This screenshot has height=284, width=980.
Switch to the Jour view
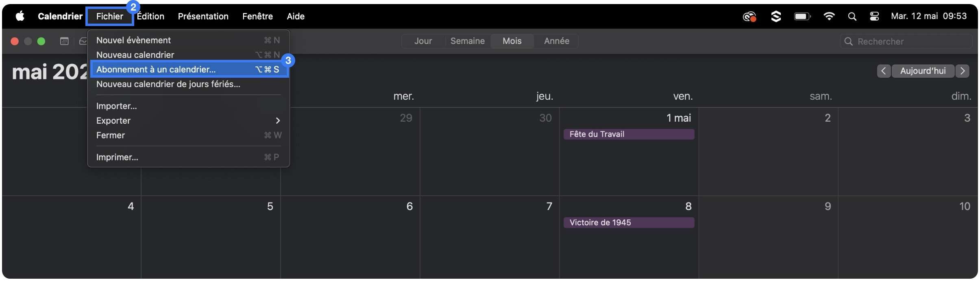click(x=423, y=41)
